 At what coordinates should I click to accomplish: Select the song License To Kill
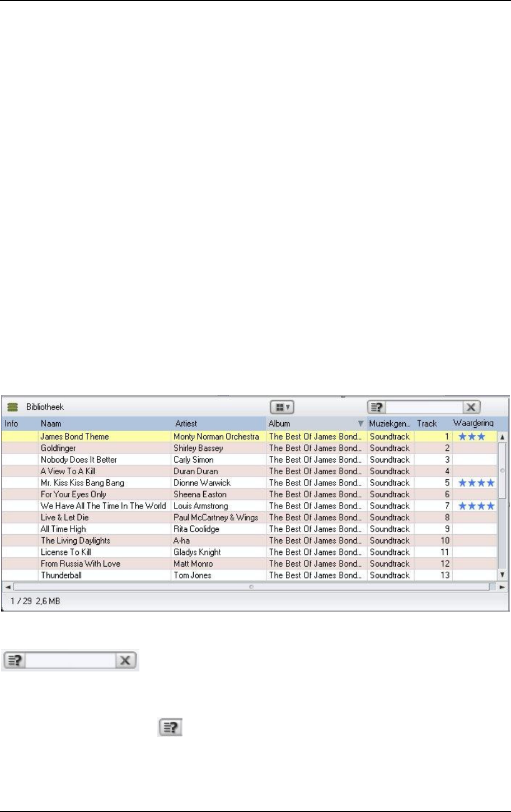click(x=66, y=552)
